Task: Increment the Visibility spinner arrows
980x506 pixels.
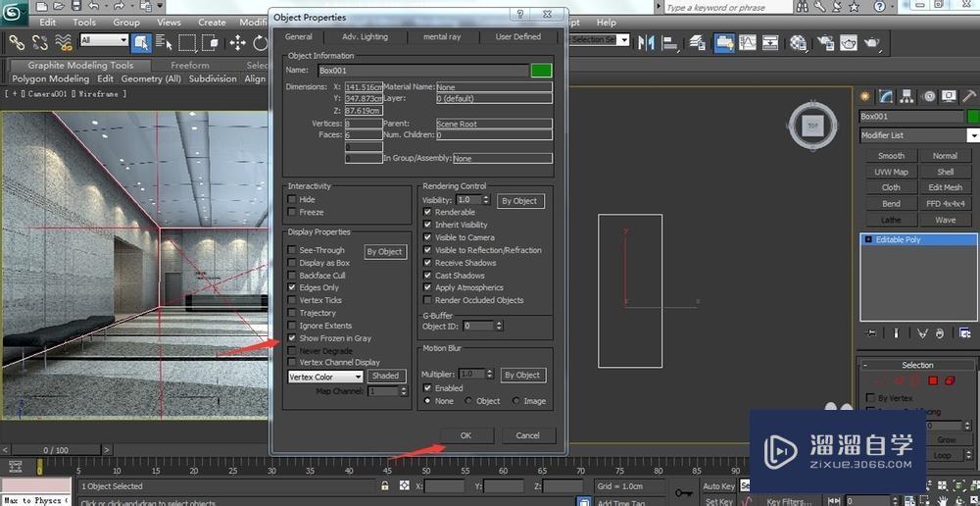Action: tap(486, 199)
